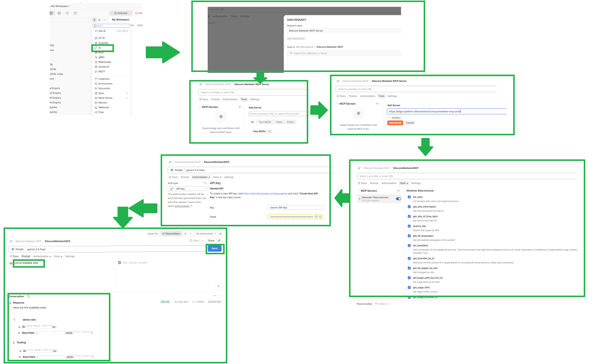Select the Public filter tab
Screen dimensions: 601x364
[x=290, y=122]
